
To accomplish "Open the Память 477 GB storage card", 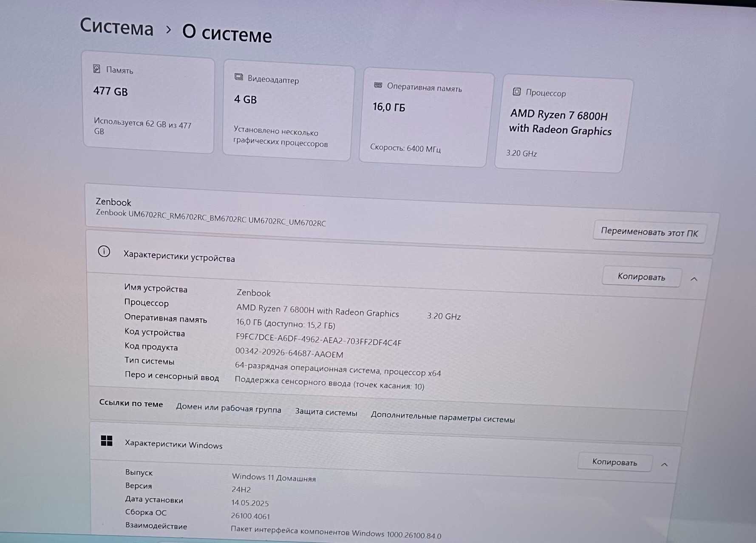I will click(149, 102).
